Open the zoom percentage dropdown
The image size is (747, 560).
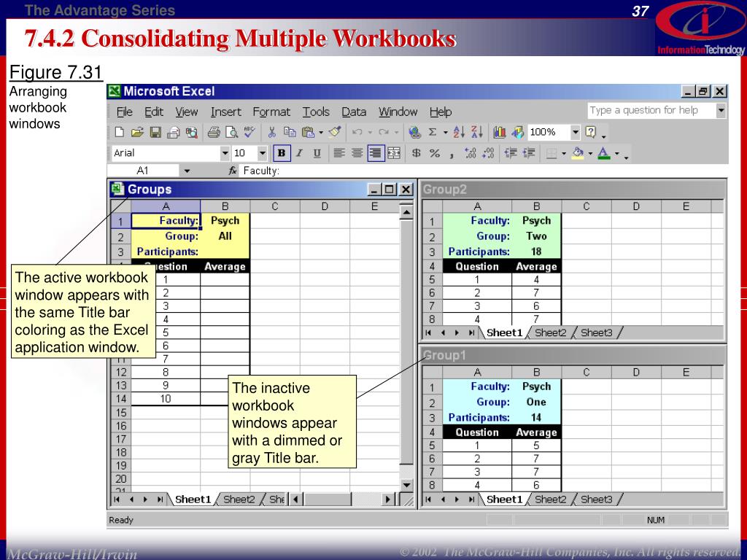coord(576,132)
